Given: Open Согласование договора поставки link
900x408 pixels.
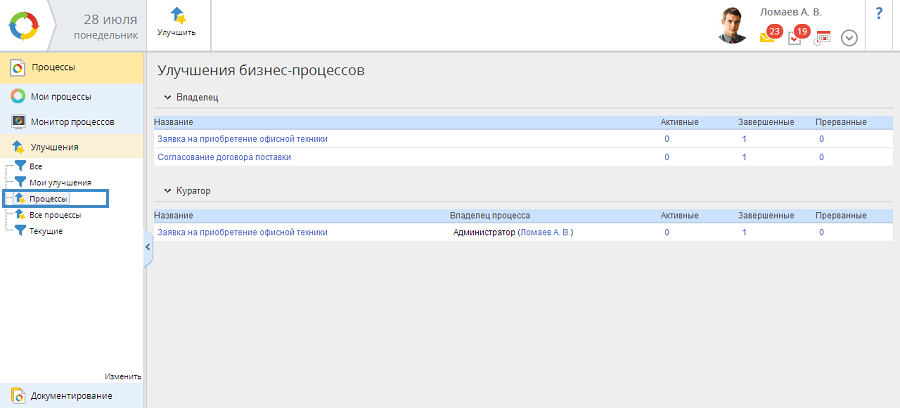Looking at the screenshot, I should 224,157.
